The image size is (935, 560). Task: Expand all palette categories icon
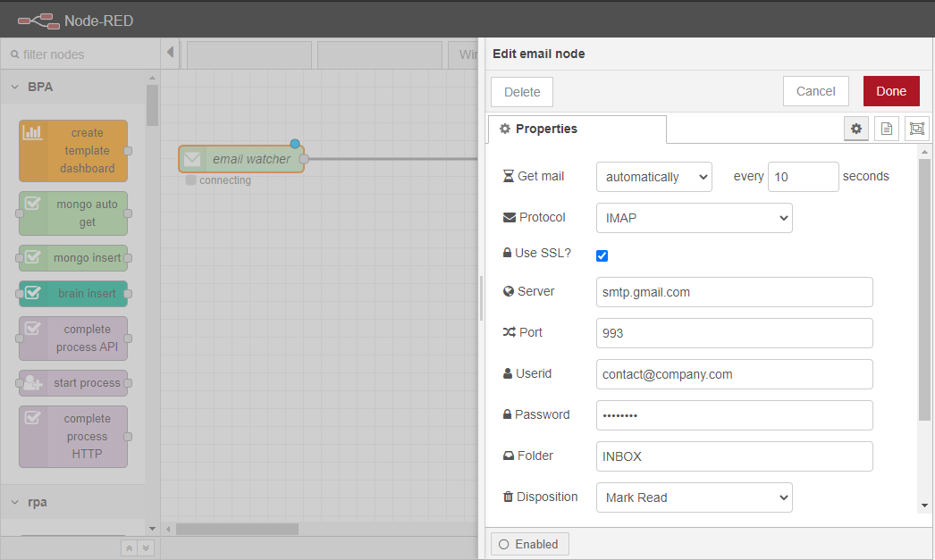[x=146, y=548]
